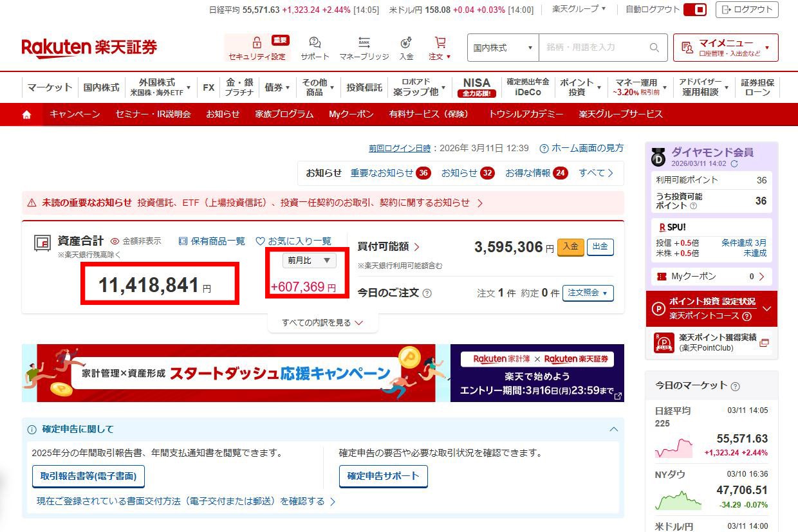Collapse the 確定申告に関して section
Viewport: 798px width, 532px height.
(613, 429)
